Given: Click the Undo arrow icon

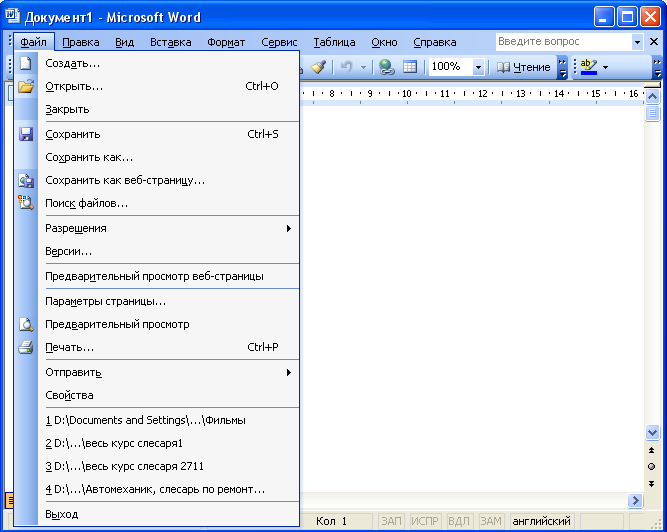Looking at the screenshot, I should coord(347,67).
